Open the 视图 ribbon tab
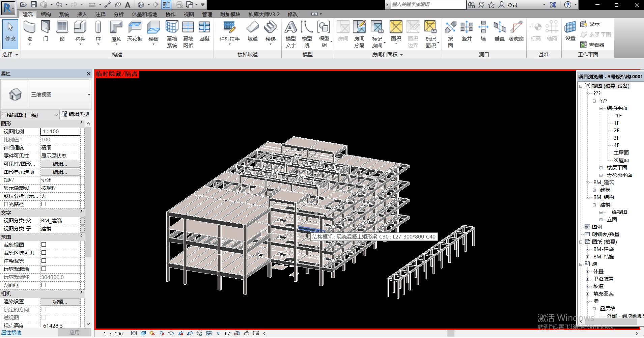The width and height of the screenshot is (644, 338). click(x=189, y=14)
